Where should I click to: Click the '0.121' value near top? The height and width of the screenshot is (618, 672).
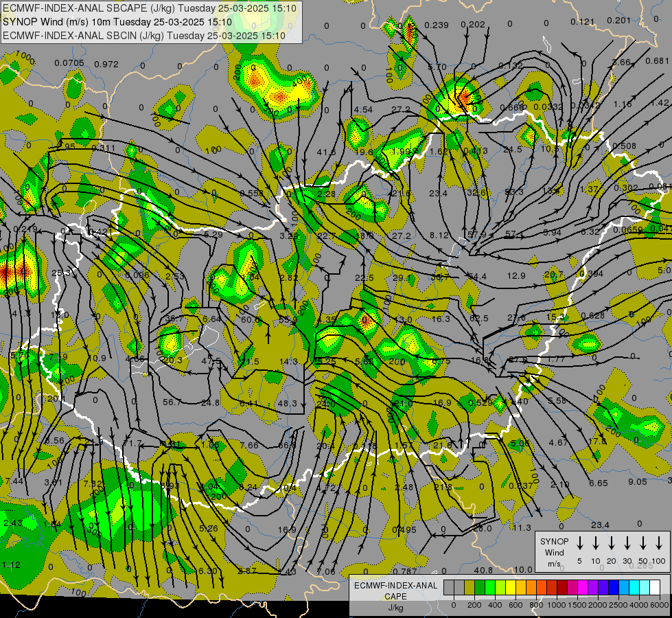point(583,22)
